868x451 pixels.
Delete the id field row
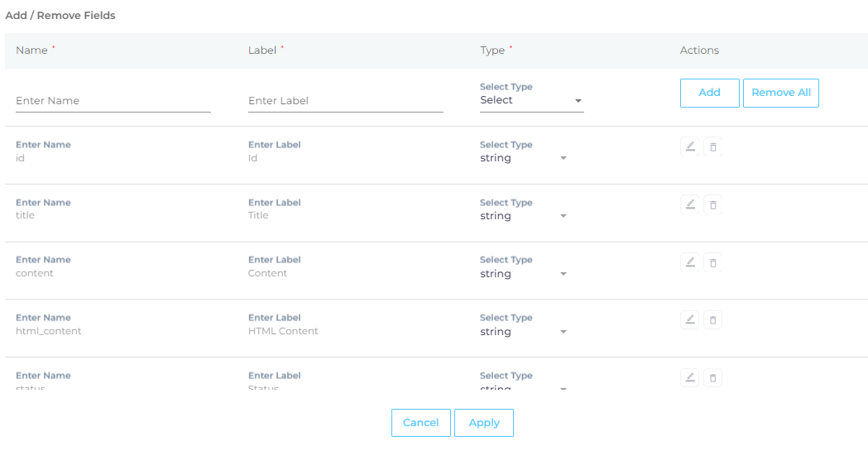712,147
